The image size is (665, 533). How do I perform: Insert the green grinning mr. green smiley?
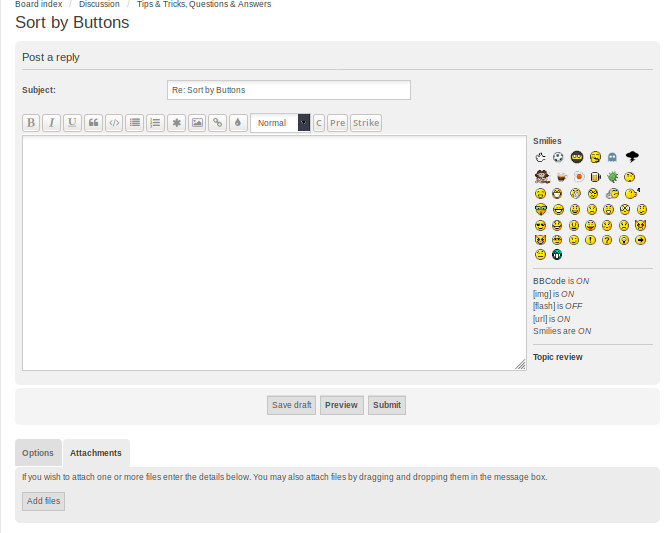tap(557, 254)
